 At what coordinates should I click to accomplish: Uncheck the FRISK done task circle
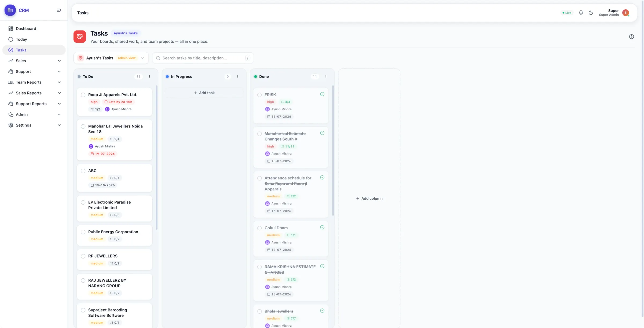[259, 95]
